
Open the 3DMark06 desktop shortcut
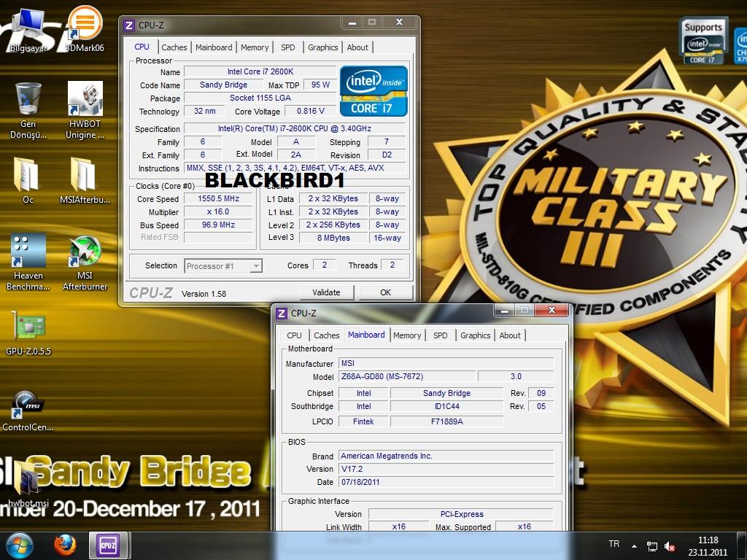coord(85,29)
